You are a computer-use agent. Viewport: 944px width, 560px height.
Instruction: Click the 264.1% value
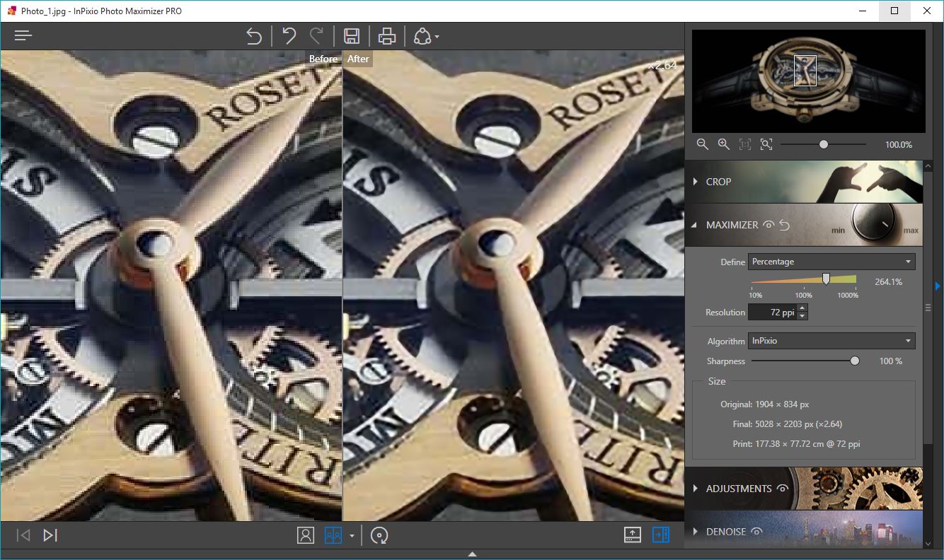point(889,281)
